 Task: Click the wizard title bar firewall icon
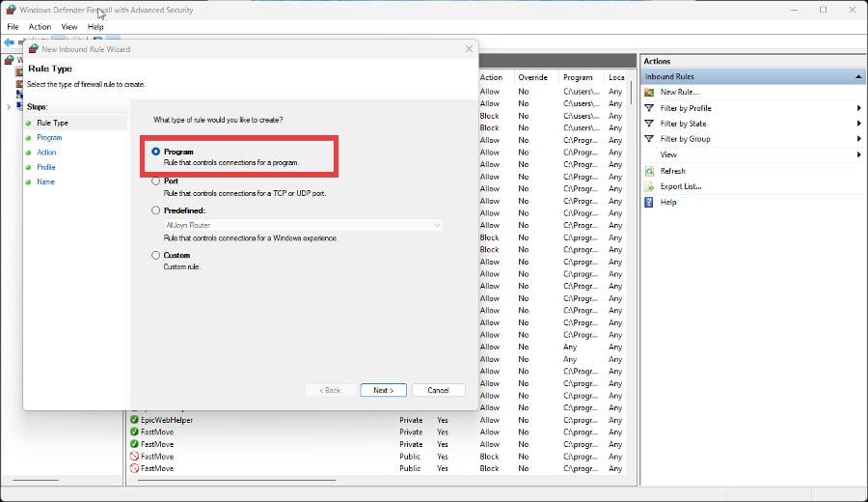pyautogui.click(x=33, y=49)
